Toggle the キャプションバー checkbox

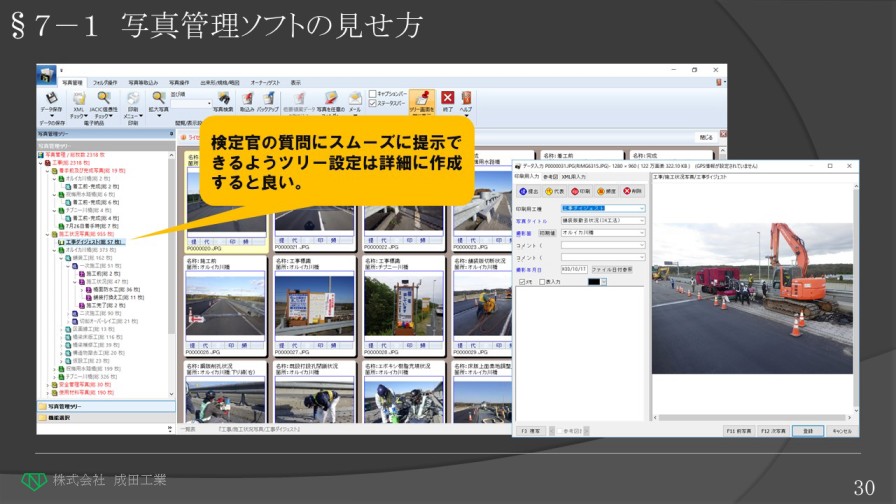tap(372, 93)
